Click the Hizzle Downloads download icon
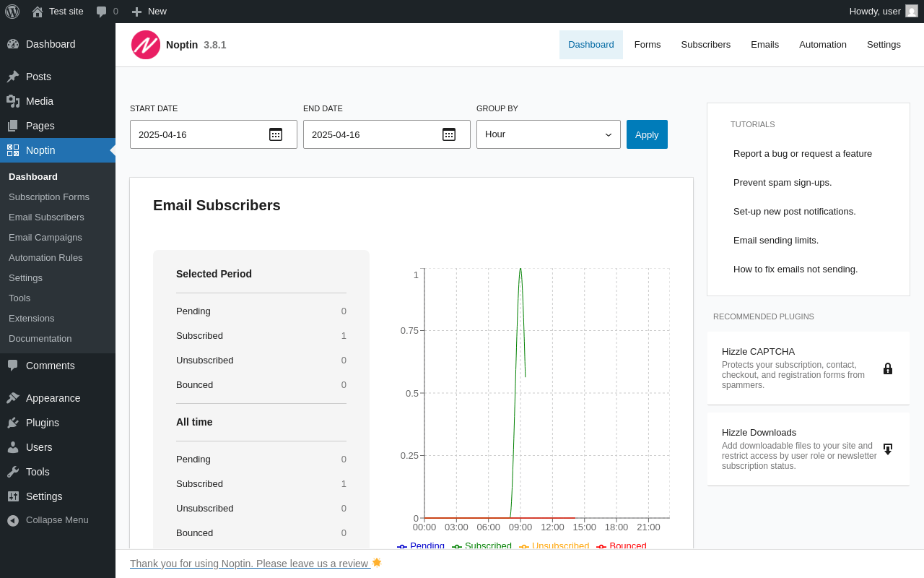The width and height of the screenshot is (924, 578). [x=888, y=449]
